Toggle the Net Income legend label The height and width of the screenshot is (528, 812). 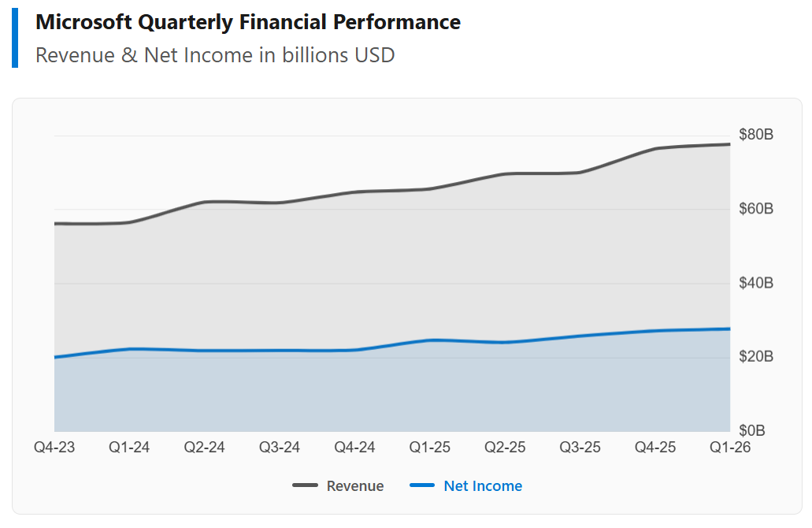482,486
